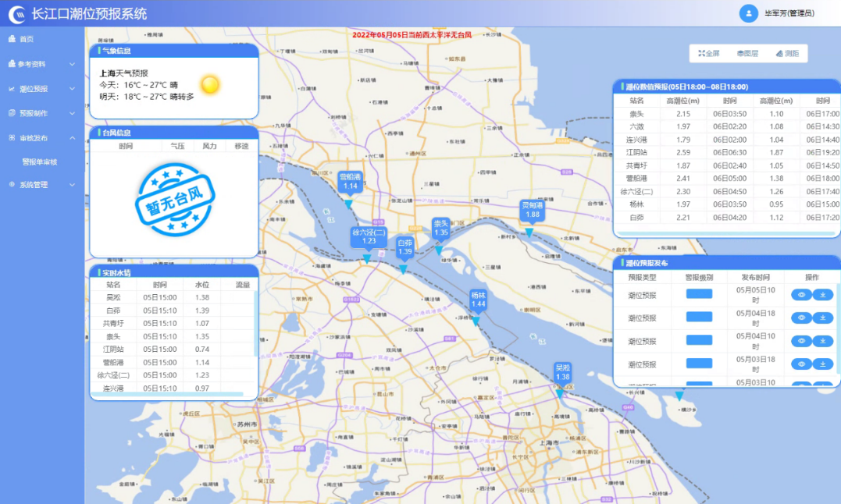Click first blue alert level swatch
This screenshot has height=504, width=841.
pos(699,294)
